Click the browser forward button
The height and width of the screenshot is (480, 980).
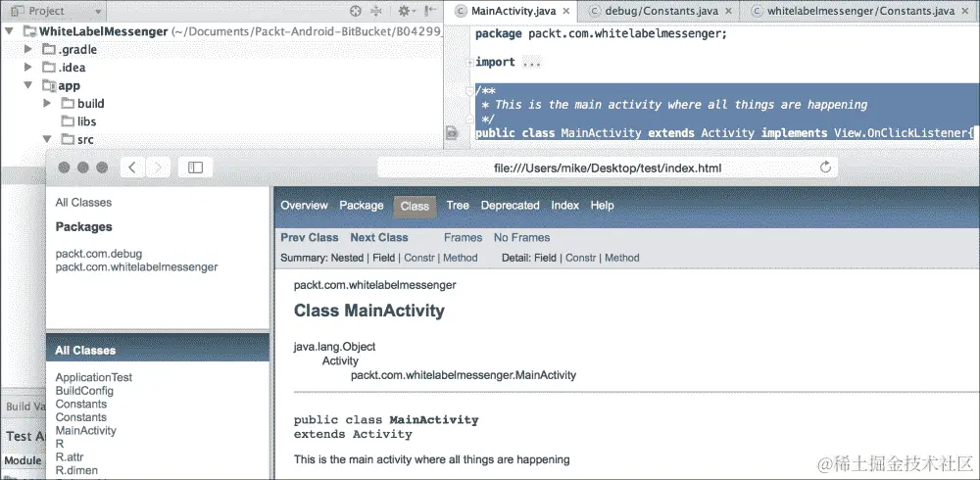(158, 168)
